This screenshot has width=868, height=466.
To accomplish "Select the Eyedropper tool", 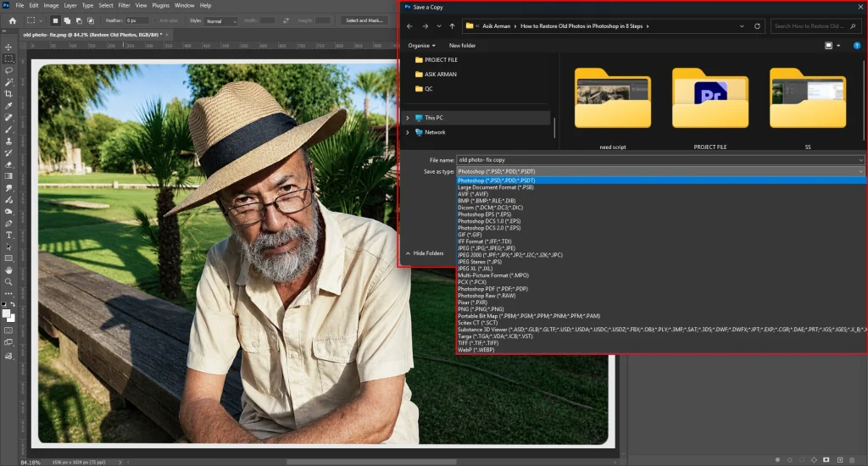I will point(8,106).
